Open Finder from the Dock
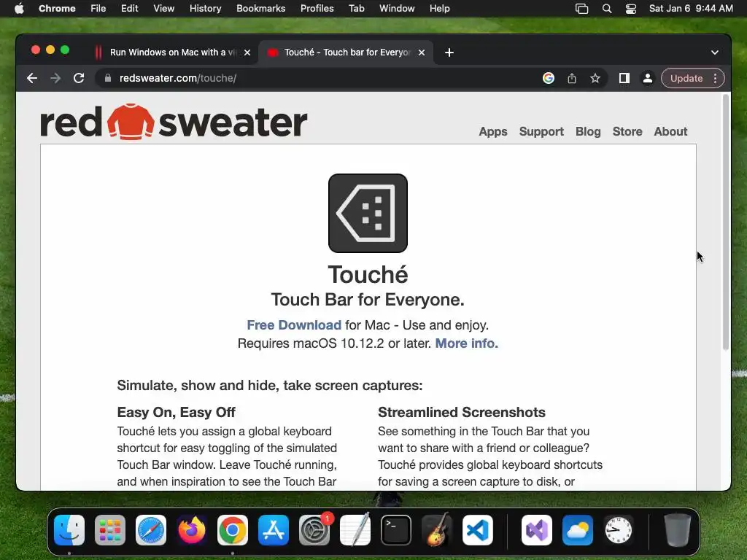The height and width of the screenshot is (560, 747). coord(69,530)
